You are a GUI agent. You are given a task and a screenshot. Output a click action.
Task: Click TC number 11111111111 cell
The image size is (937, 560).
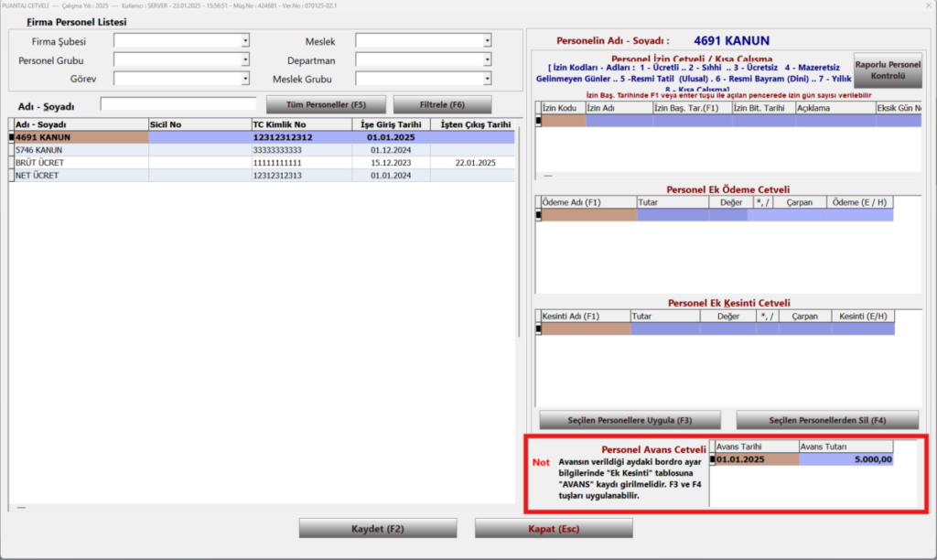point(302,163)
